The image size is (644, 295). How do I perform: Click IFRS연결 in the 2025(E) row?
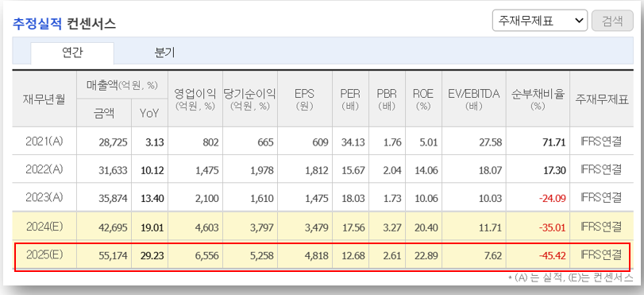tap(602, 255)
